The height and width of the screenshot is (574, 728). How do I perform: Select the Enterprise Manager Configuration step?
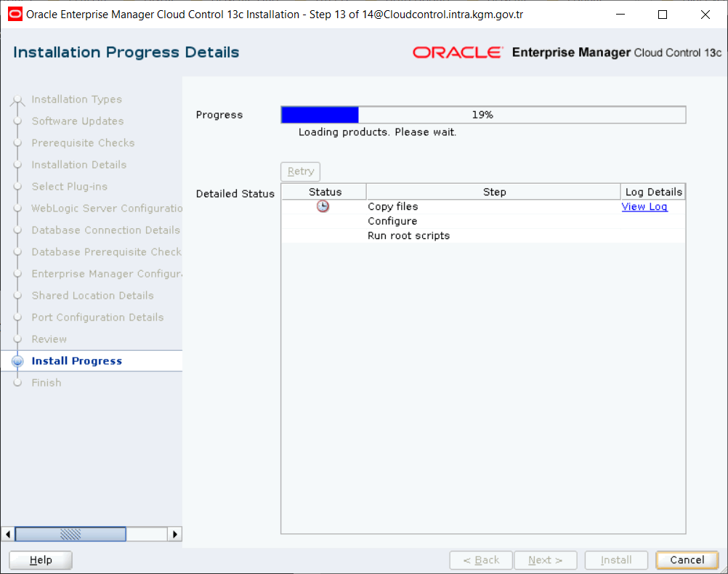click(107, 274)
